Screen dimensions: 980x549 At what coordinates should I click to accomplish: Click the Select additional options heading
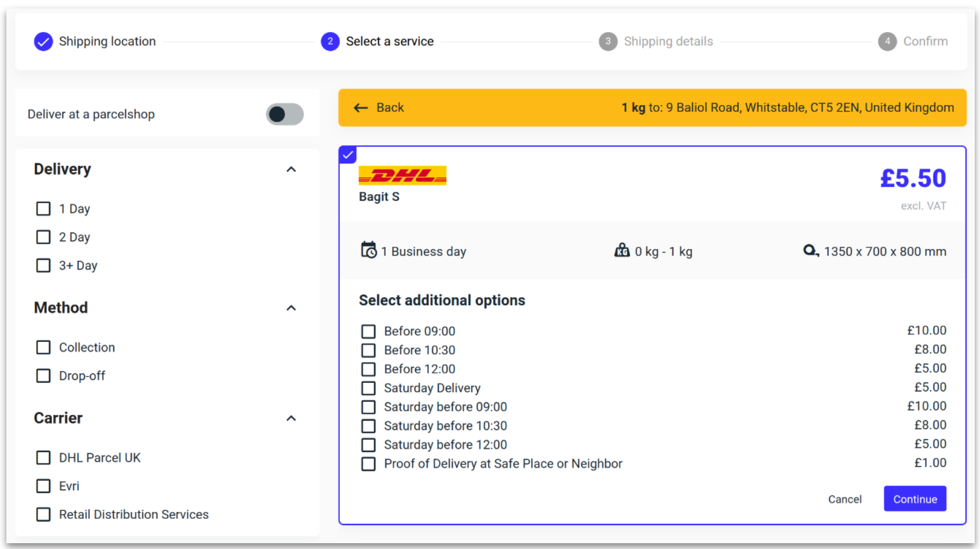[442, 300]
